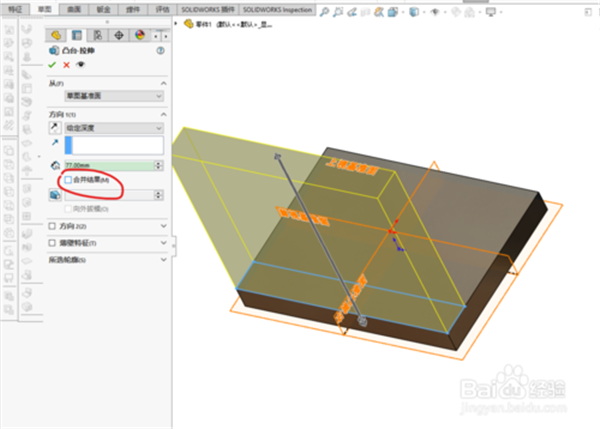Toggle the detailed preview eye icon
Screen dimensions: 600x429
(x=80, y=64)
